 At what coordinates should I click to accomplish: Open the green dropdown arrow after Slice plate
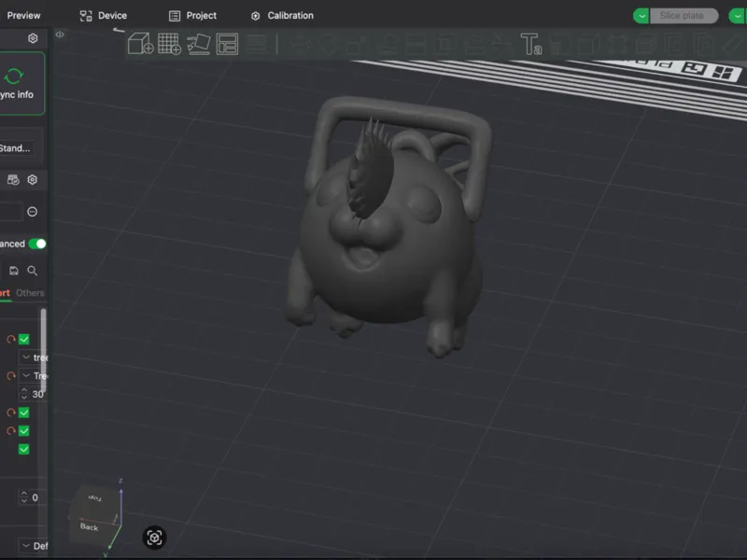[738, 16]
